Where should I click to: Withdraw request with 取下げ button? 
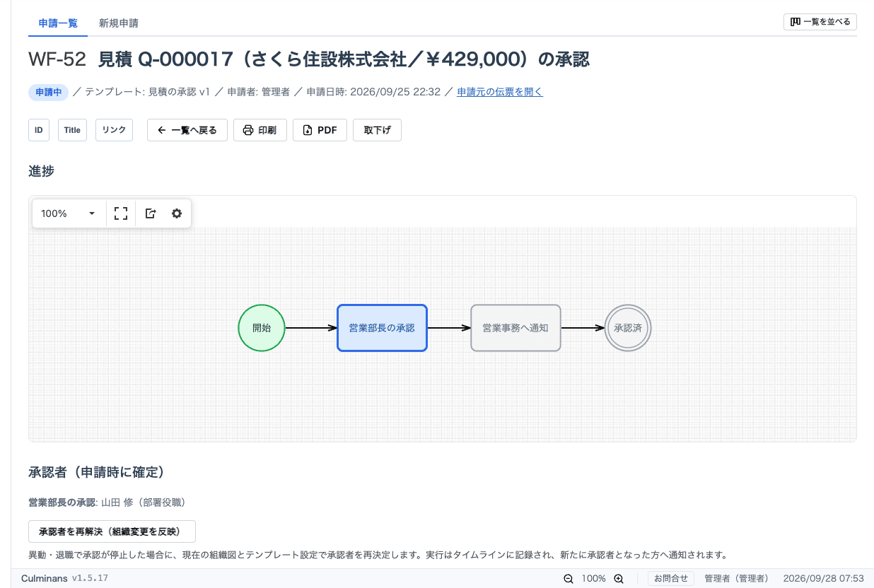click(377, 130)
